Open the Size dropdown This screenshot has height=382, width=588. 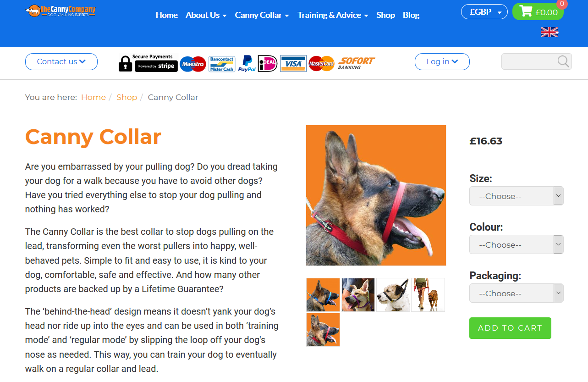click(x=516, y=196)
